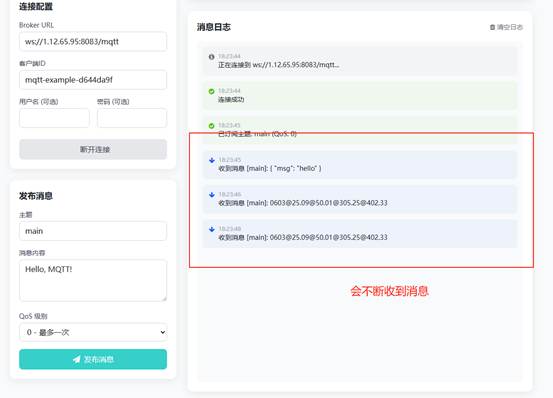Click received message text with "msg": "hello"
The width and height of the screenshot is (553, 398).
270,169
